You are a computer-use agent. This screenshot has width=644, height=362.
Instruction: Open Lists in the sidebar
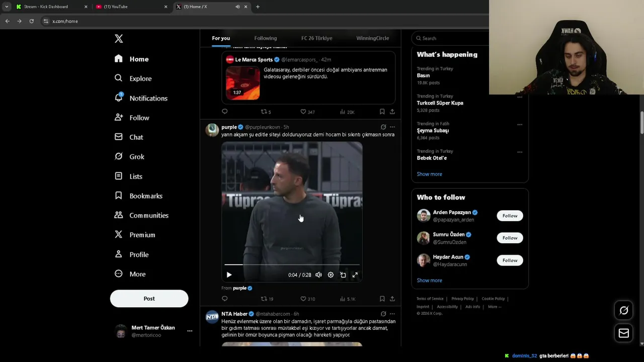[128, 176]
